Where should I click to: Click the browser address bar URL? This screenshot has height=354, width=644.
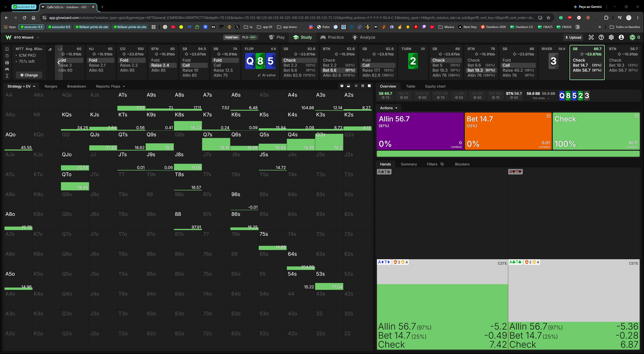(x=292, y=18)
